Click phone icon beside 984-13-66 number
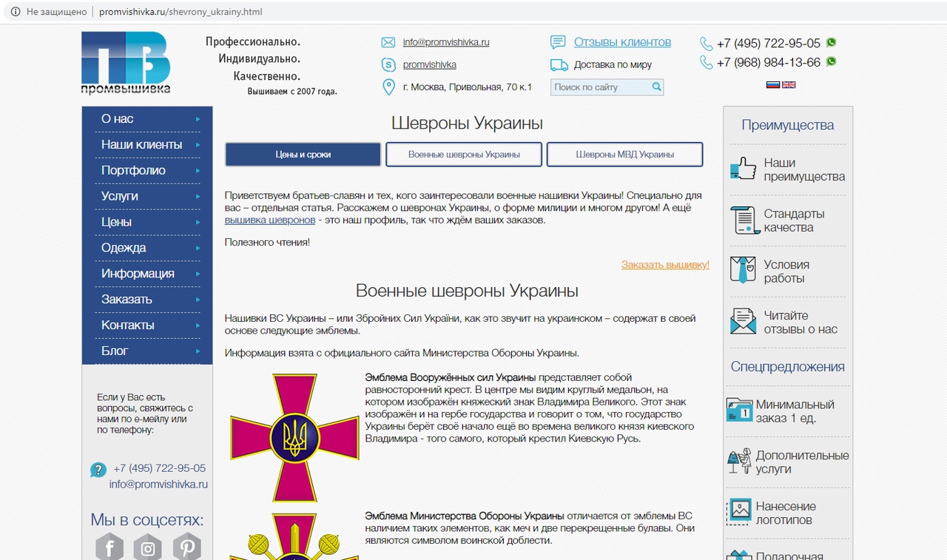Viewport: 947px width, 560px height. pos(707,63)
